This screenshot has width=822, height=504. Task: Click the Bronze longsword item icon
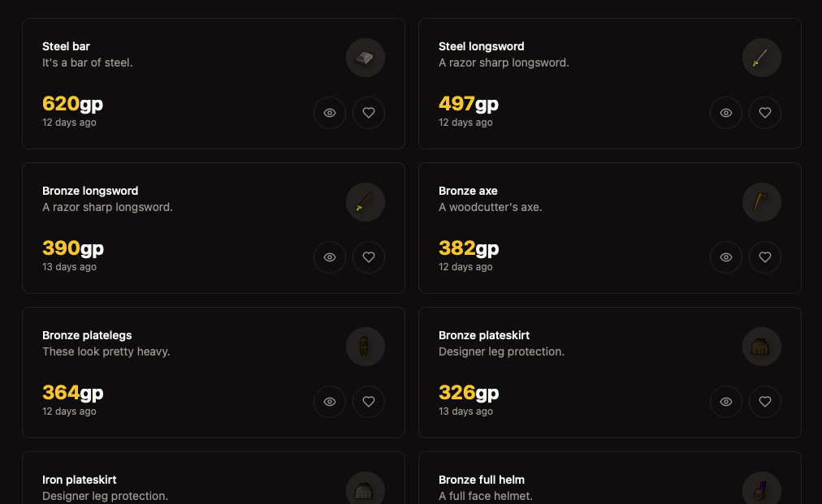[365, 201]
